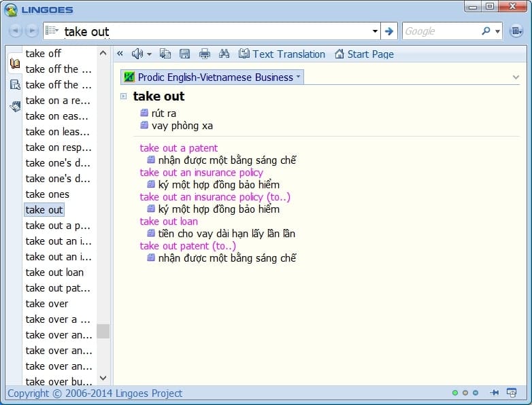
Task: Click the note icon beside 'vay phòng xa'
Action: (x=144, y=125)
